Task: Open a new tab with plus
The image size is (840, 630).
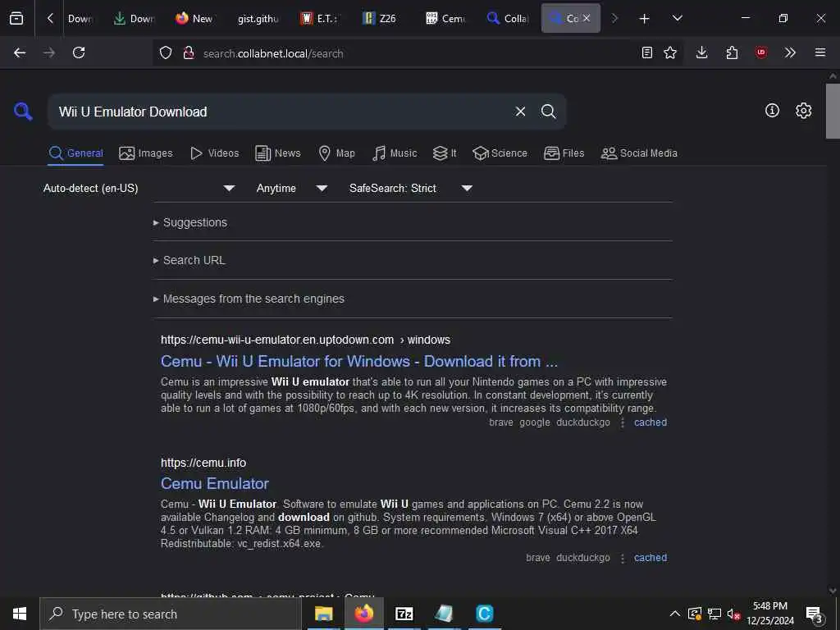Action: pos(645,19)
